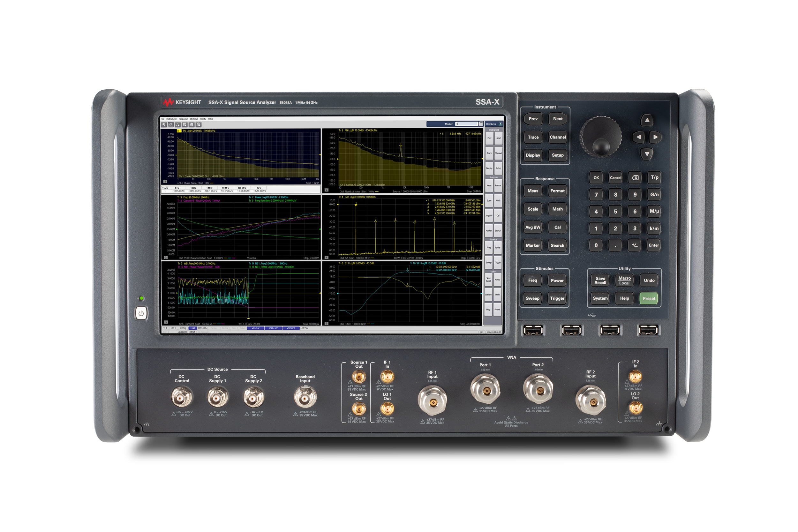
Task: Open the numeric keypad icon beside Marker field
Action: point(481,124)
